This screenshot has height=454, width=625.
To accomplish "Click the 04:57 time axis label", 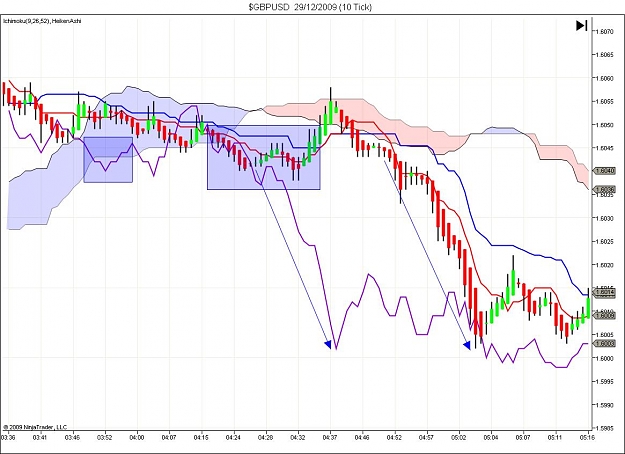I will coord(426,437).
